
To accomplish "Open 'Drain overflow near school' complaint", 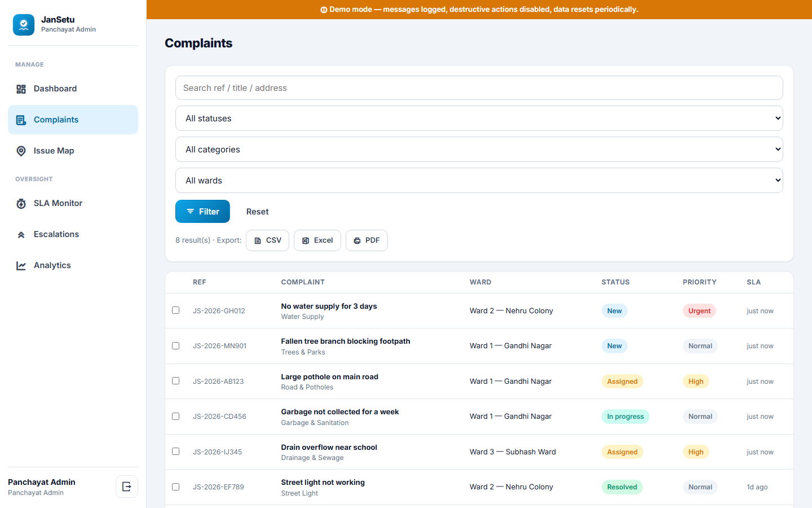I will pyautogui.click(x=329, y=448).
